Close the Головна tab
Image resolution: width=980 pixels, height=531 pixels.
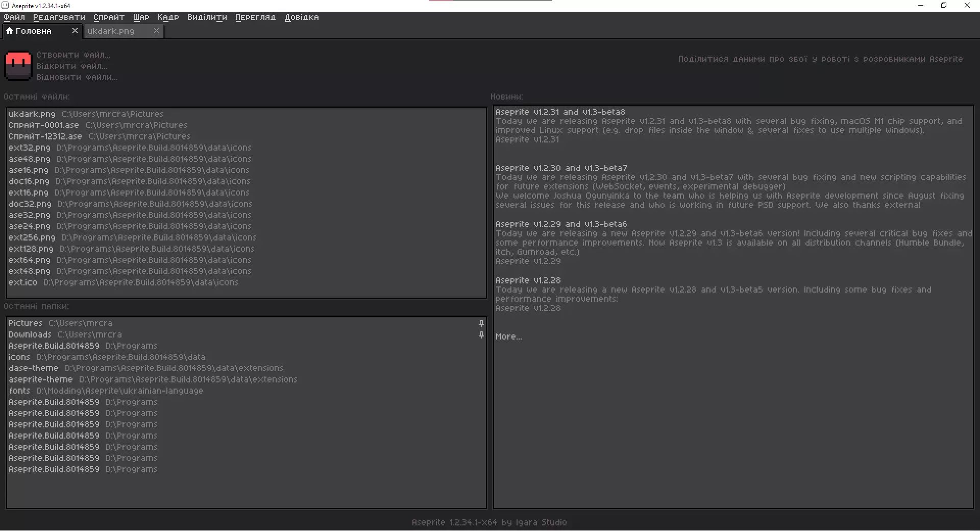(x=75, y=31)
